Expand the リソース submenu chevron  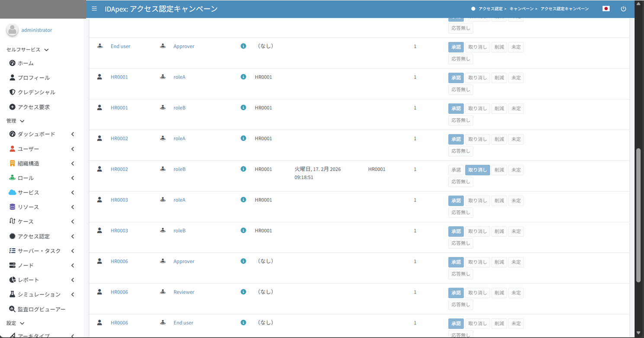[x=73, y=207]
